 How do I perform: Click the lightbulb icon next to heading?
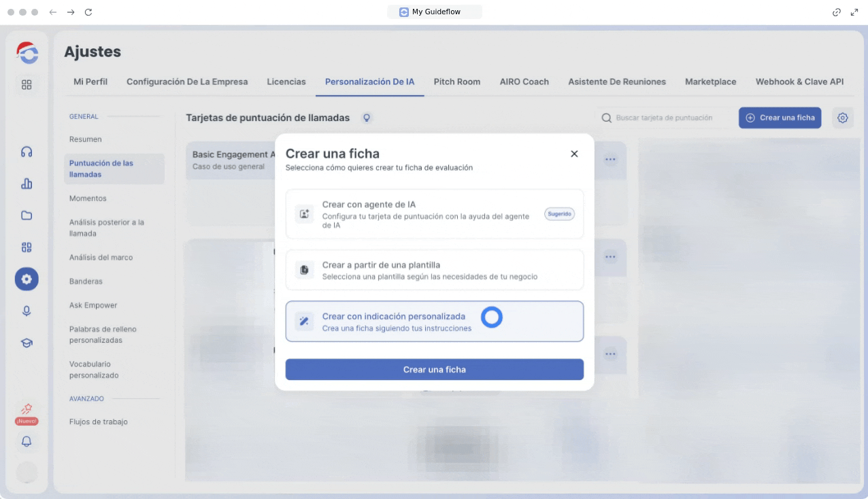coord(367,118)
